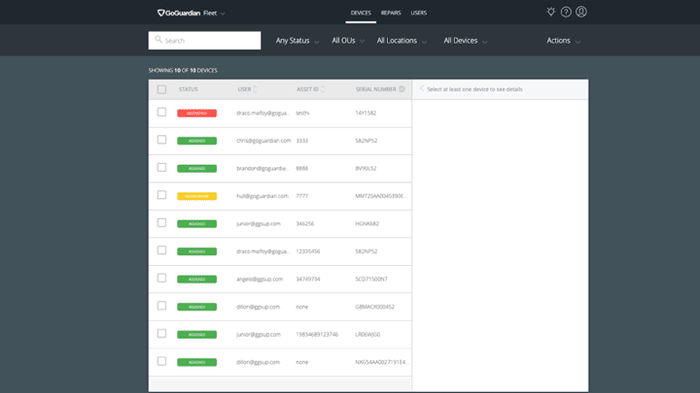This screenshot has width=700, height=393.
Task: Click asset ID 34749734
Action: 308,279
